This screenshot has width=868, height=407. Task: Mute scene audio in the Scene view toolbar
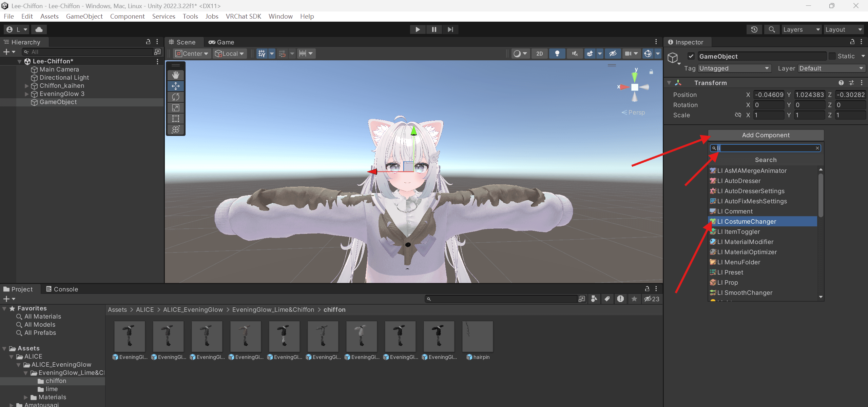575,53
